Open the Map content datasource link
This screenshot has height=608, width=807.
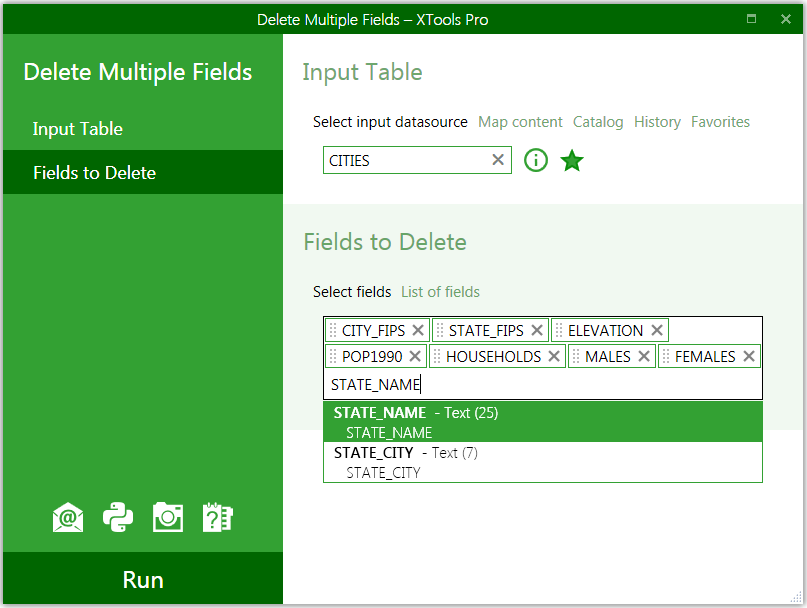click(x=520, y=122)
